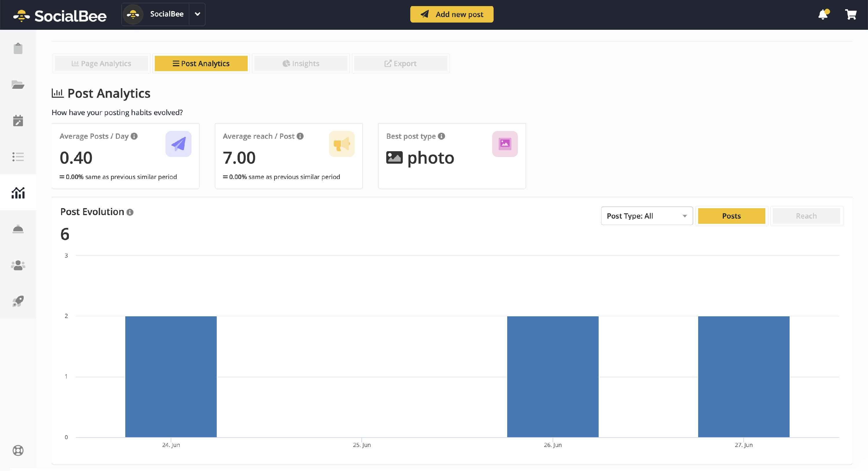The image size is (868, 471).
Task: Click the 26. Jun axis label
Action: (553, 445)
